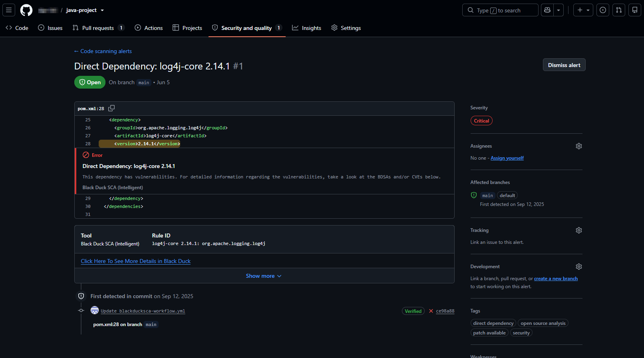644x358 pixels.
Task: Open commit hash ce98a88
Action: (445, 311)
